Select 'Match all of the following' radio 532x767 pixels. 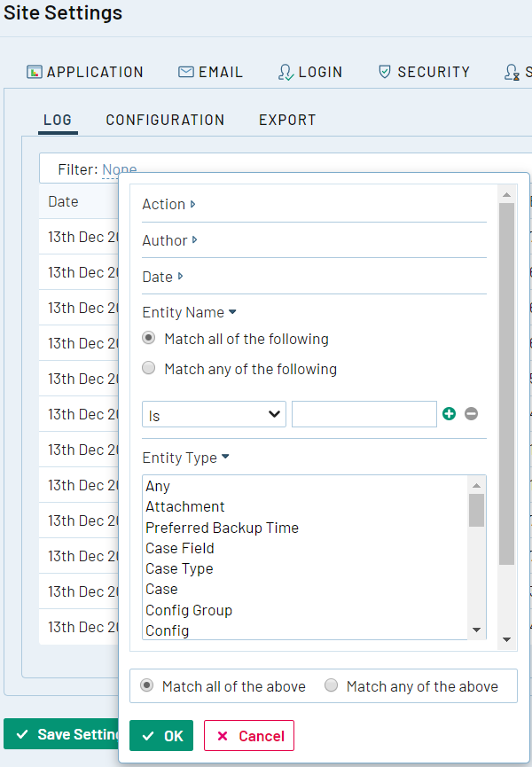coord(149,339)
